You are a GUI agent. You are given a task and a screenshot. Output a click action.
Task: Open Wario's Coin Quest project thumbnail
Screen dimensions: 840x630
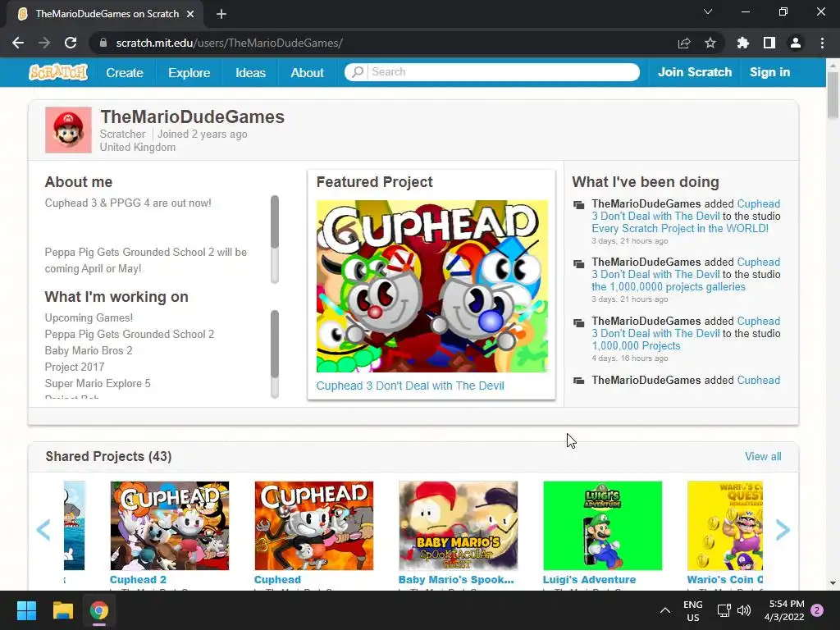725,526
